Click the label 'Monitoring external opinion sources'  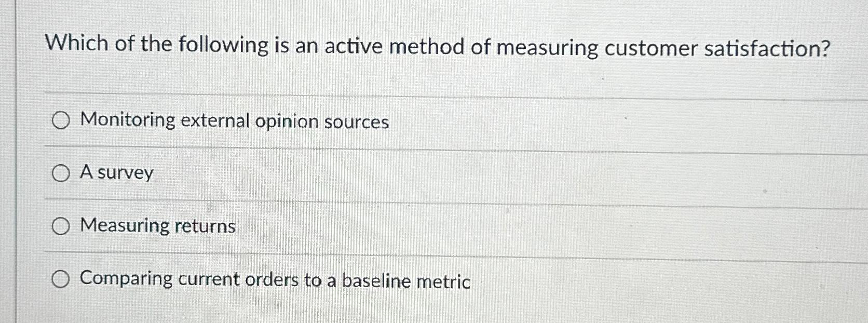(x=233, y=121)
